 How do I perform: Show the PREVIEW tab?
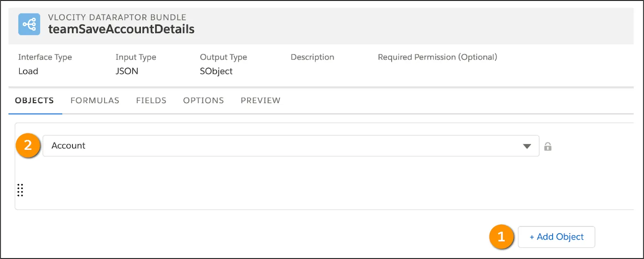click(x=260, y=100)
